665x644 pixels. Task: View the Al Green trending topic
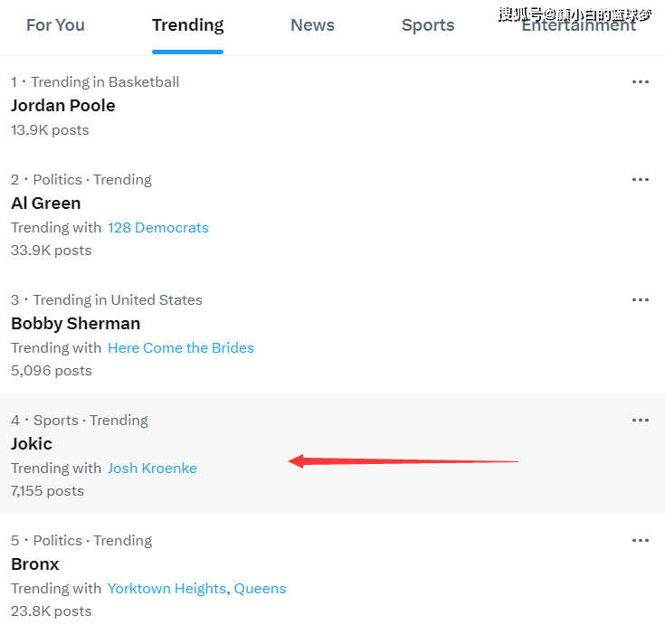pos(46,204)
